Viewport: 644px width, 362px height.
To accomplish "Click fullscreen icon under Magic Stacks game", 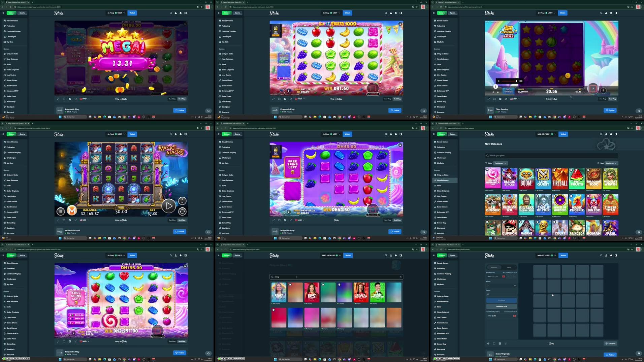I will click(58, 220).
